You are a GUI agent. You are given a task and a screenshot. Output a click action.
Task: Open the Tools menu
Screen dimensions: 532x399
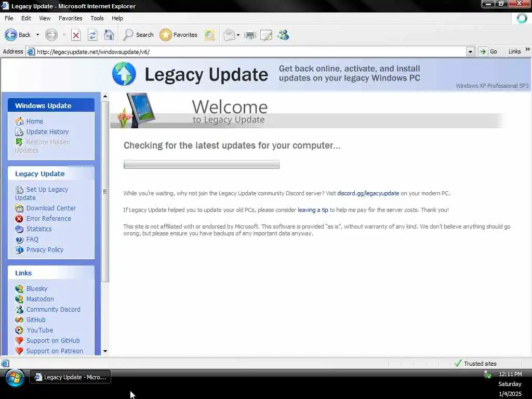pos(97,18)
